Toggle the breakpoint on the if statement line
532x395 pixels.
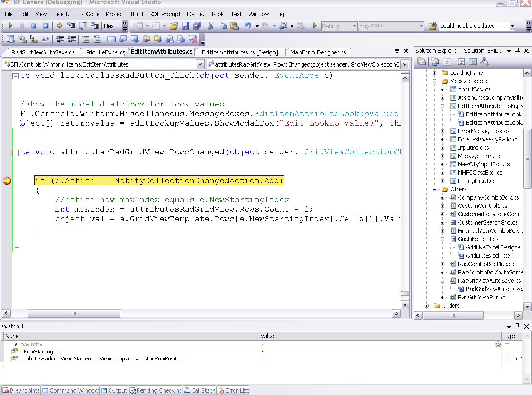(x=7, y=181)
